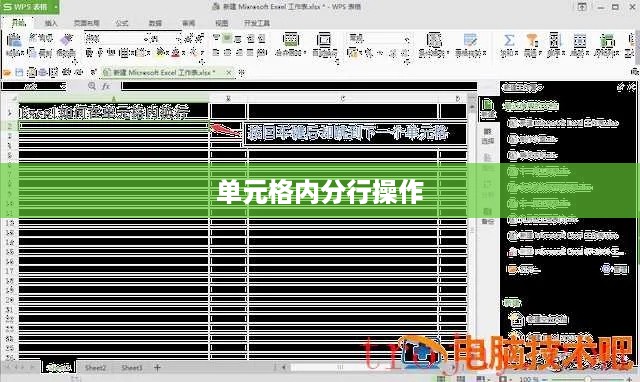Click the decrease font size icon
Screen dimensions: 640x382
coord(199,39)
